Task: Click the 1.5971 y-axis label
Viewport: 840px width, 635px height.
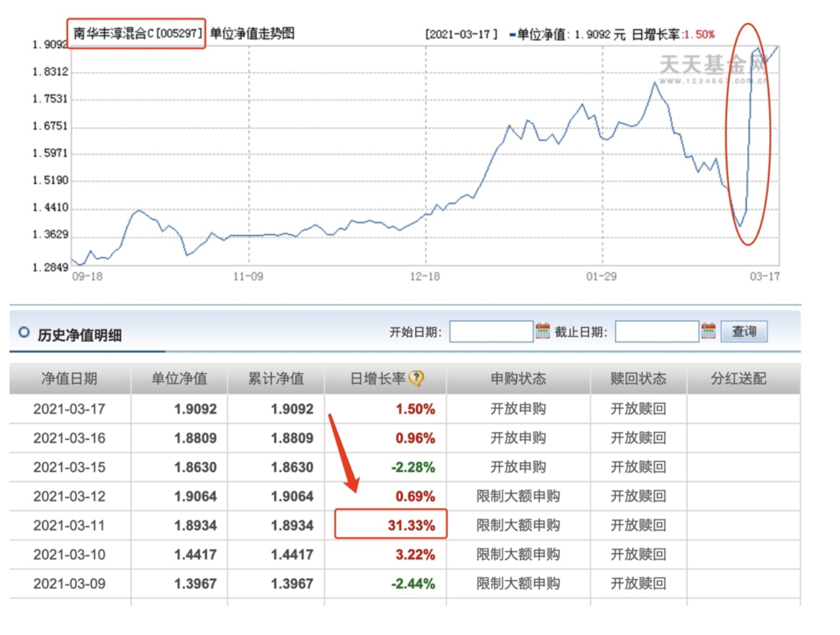Action: coord(50,153)
